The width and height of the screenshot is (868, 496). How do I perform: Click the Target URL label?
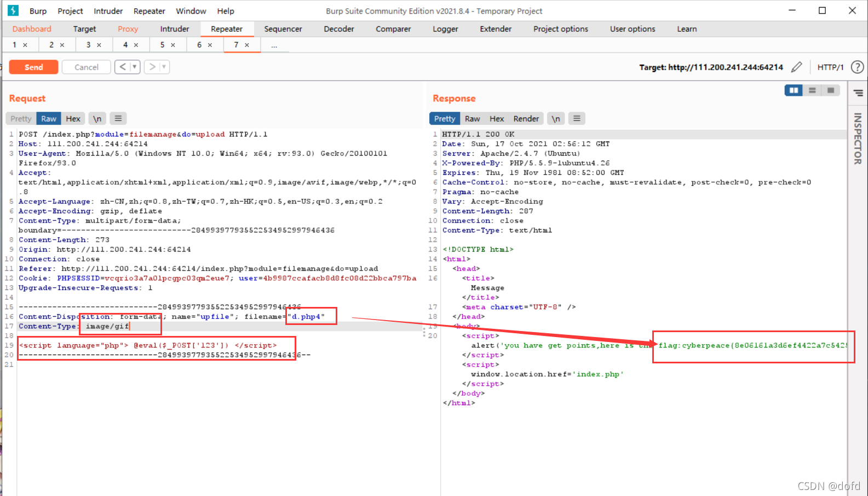pos(711,67)
